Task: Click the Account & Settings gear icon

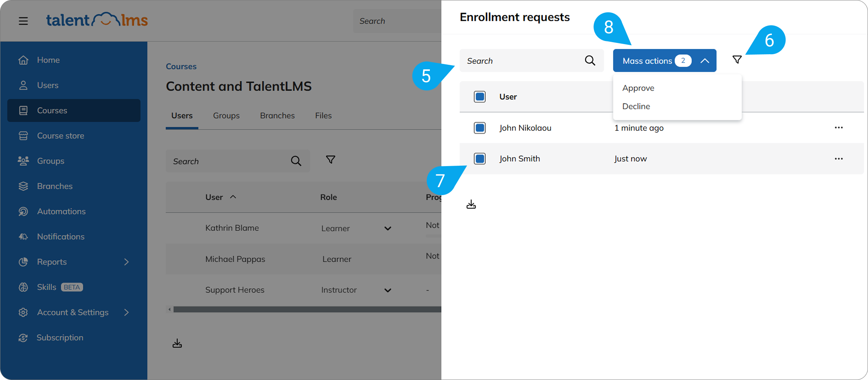Action: click(23, 312)
